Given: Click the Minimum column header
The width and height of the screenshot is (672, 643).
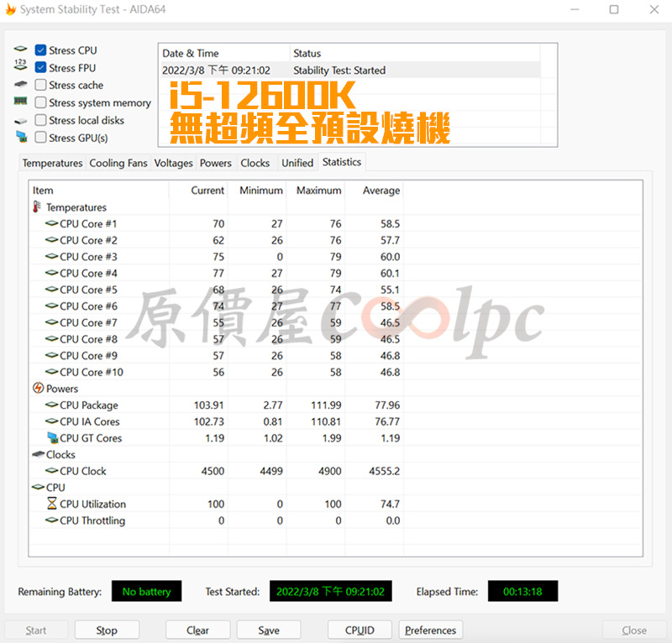Looking at the screenshot, I should pyautogui.click(x=257, y=191).
